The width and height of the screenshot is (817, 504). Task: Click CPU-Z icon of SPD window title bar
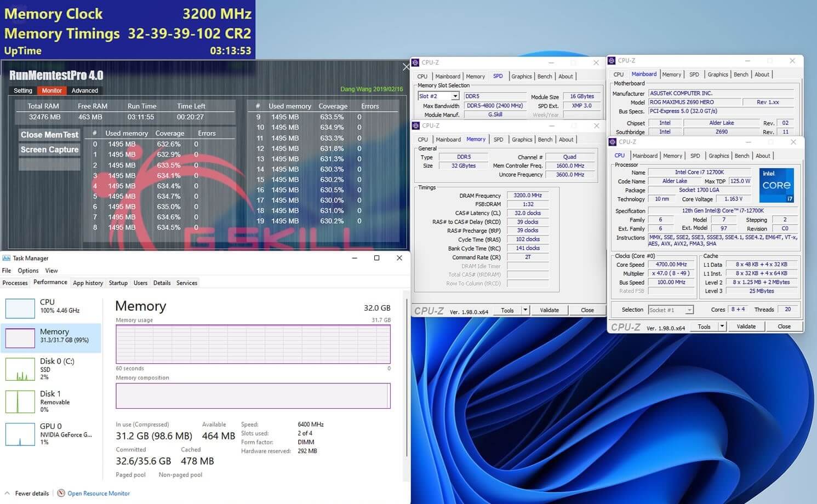click(x=416, y=62)
